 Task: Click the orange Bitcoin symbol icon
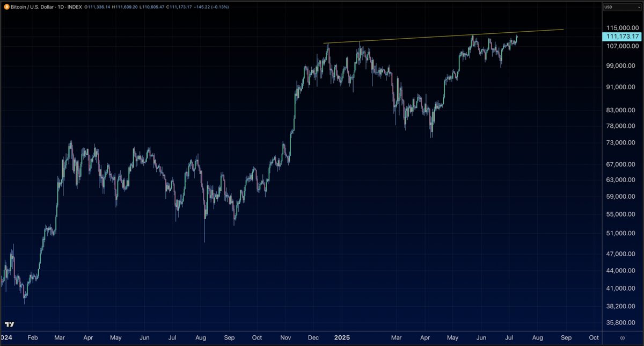(x=6, y=6)
